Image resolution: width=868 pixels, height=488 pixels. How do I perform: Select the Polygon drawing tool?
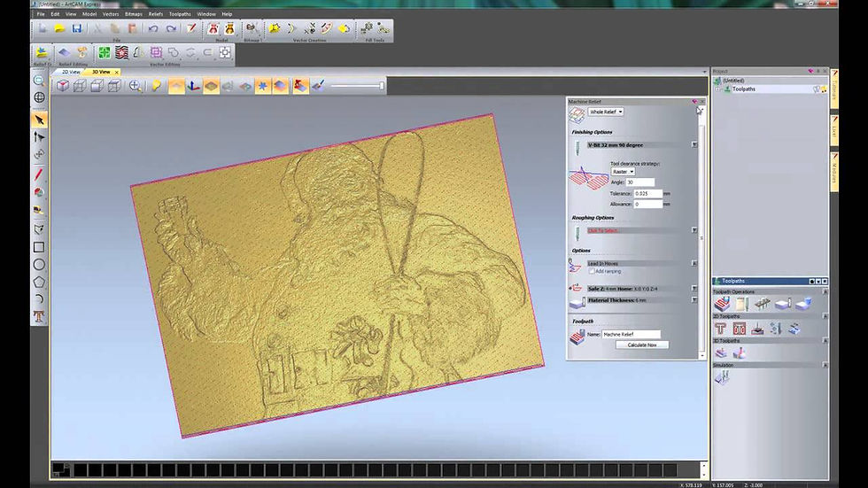[39, 282]
